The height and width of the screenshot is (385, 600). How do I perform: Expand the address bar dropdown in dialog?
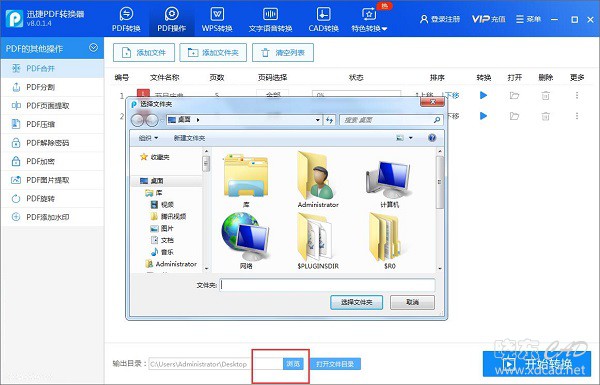click(x=317, y=120)
